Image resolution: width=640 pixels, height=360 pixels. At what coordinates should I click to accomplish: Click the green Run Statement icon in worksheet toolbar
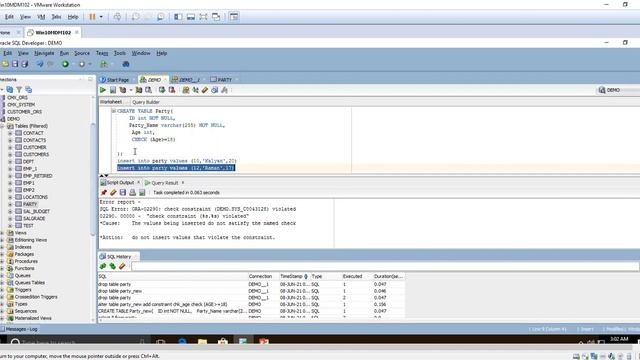[103, 90]
